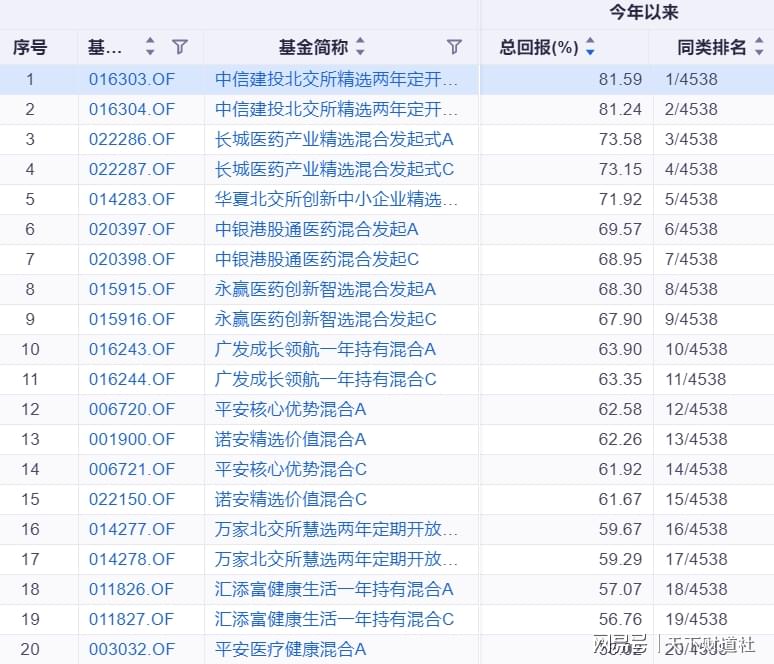Select return value 71.92
The height and width of the screenshot is (664, 774).
pos(620,199)
